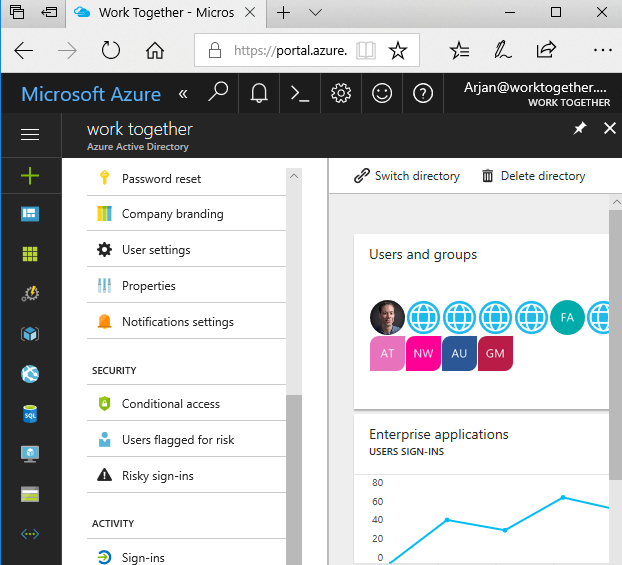622x565 pixels.
Task: Open All resources grid icon
Action: click(30, 254)
